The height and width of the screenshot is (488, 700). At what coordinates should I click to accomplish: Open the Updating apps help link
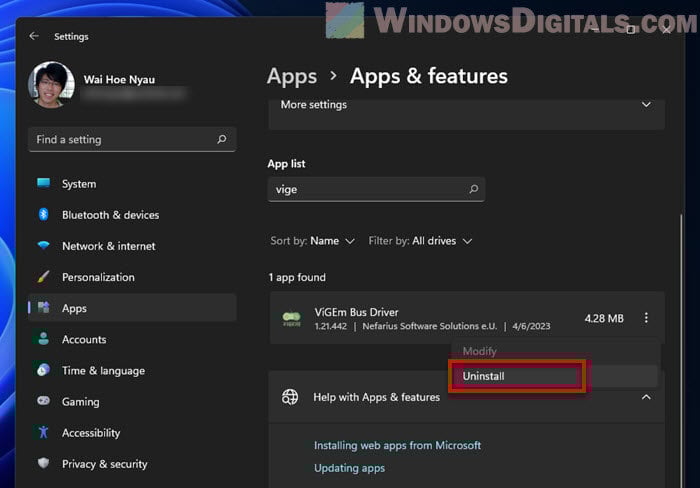click(349, 468)
